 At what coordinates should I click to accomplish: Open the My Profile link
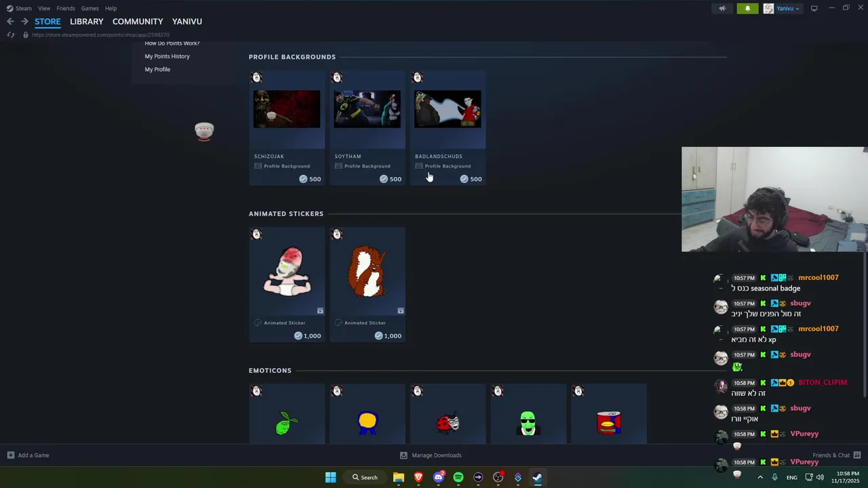click(x=157, y=69)
